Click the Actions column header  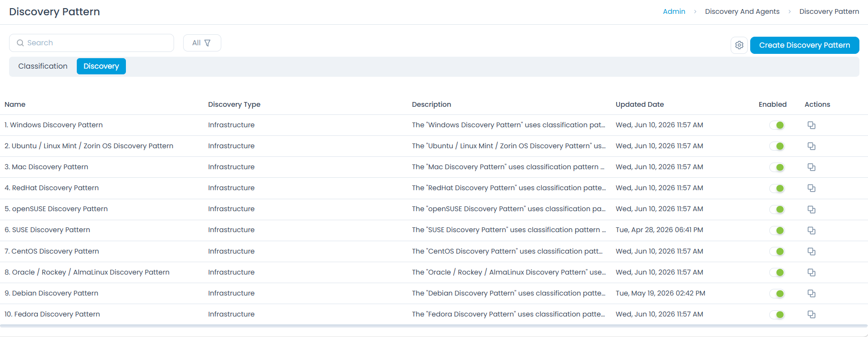(817, 104)
